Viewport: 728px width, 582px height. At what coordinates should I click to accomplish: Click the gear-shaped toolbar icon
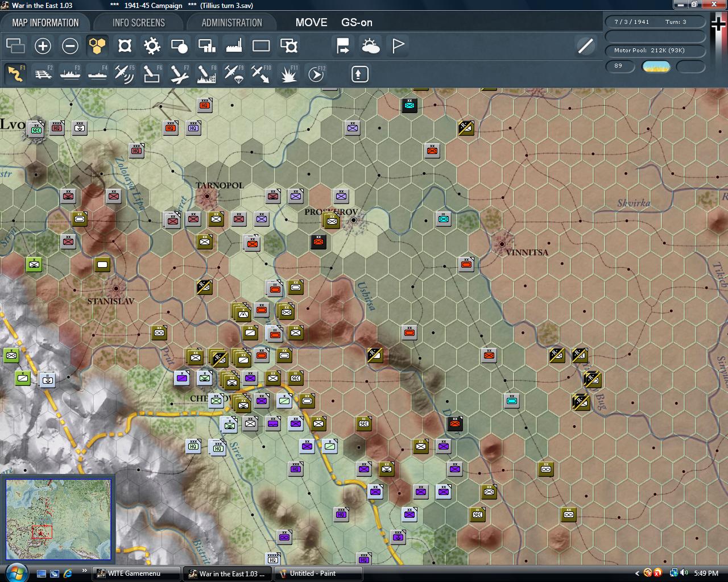click(152, 45)
